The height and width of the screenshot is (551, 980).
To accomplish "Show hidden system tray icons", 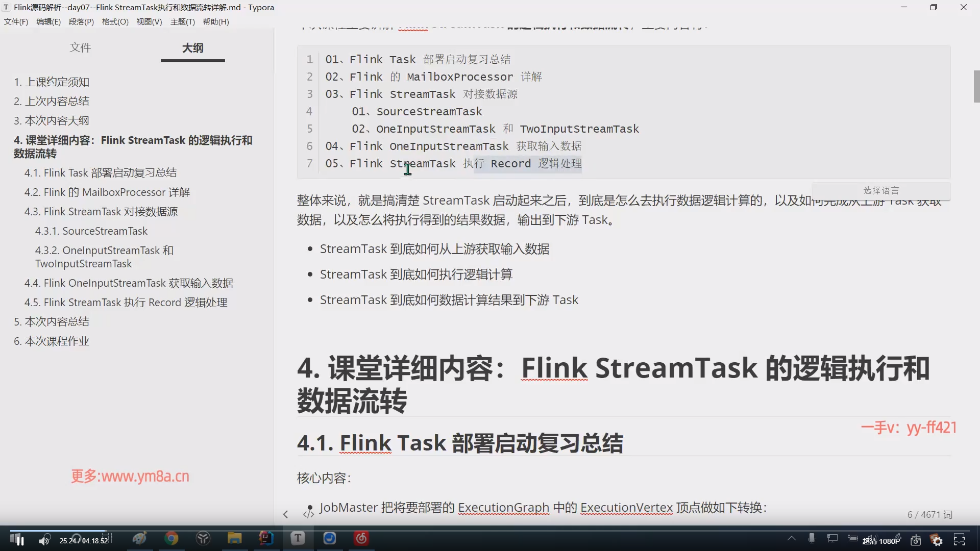I will (x=792, y=538).
